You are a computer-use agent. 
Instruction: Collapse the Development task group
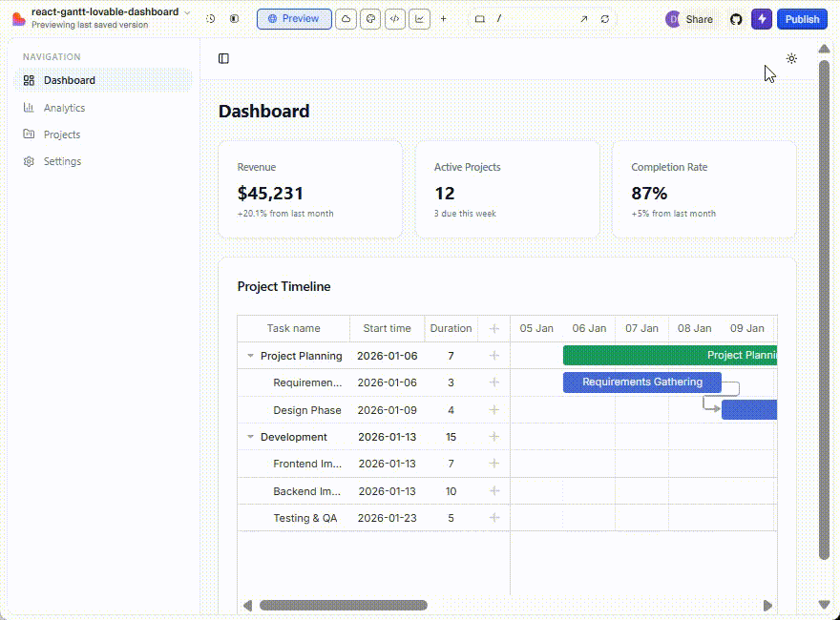pos(251,437)
